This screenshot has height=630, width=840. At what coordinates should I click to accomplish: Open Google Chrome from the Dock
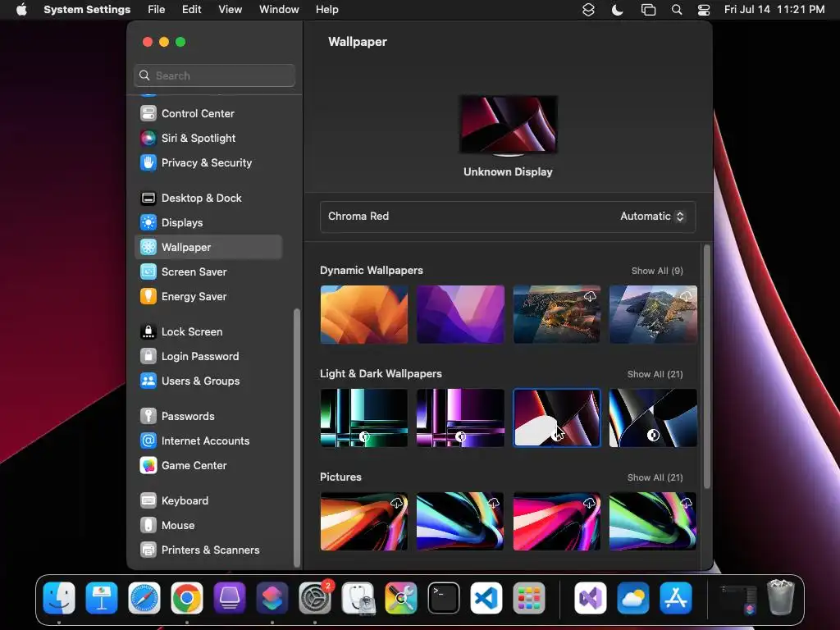tap(186, 598)
